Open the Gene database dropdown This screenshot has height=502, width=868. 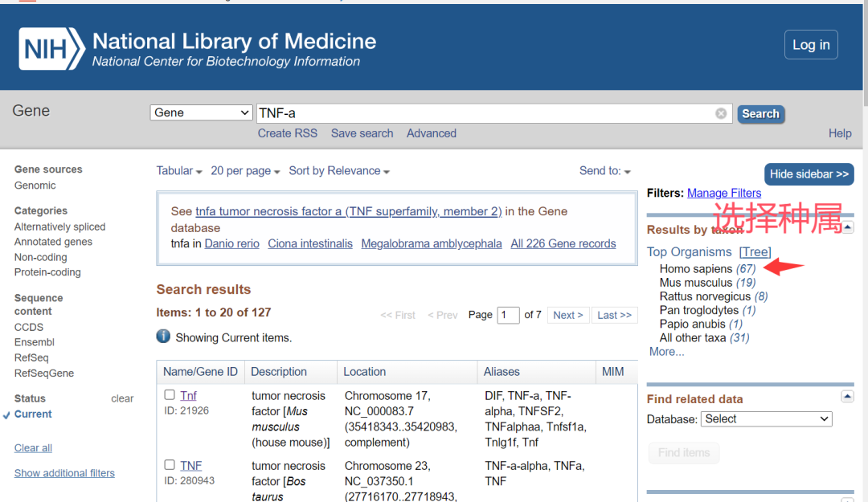[202, 112]
